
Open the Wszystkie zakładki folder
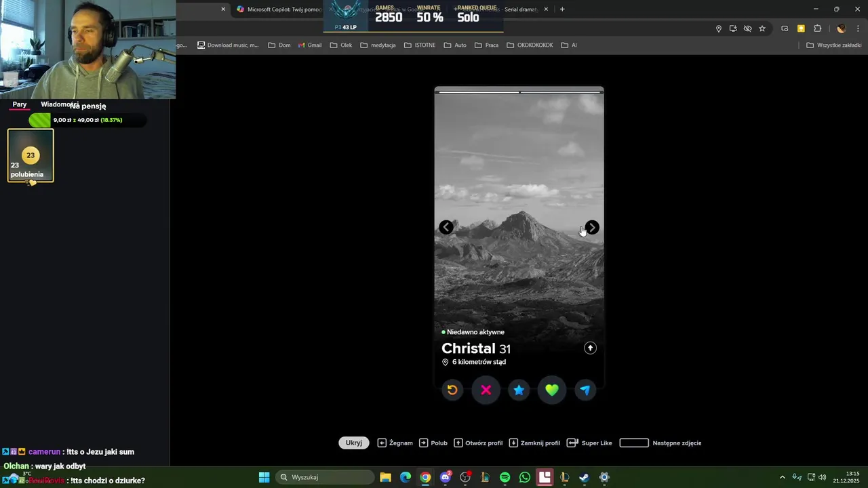click(x=833, y=45)
